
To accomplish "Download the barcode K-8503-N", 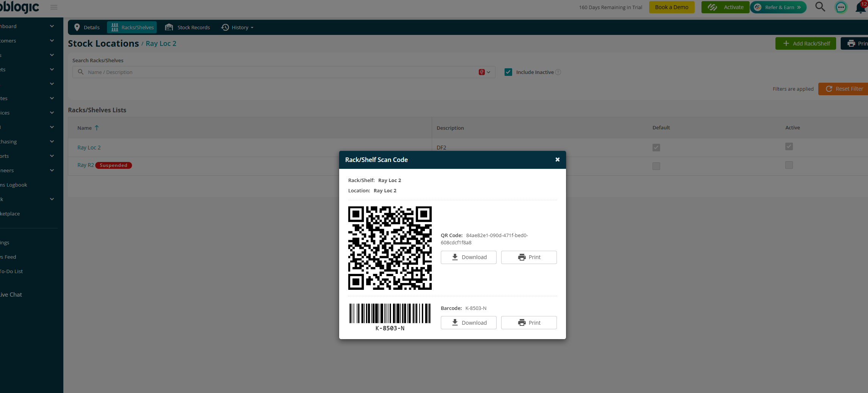I will [469, 322].
